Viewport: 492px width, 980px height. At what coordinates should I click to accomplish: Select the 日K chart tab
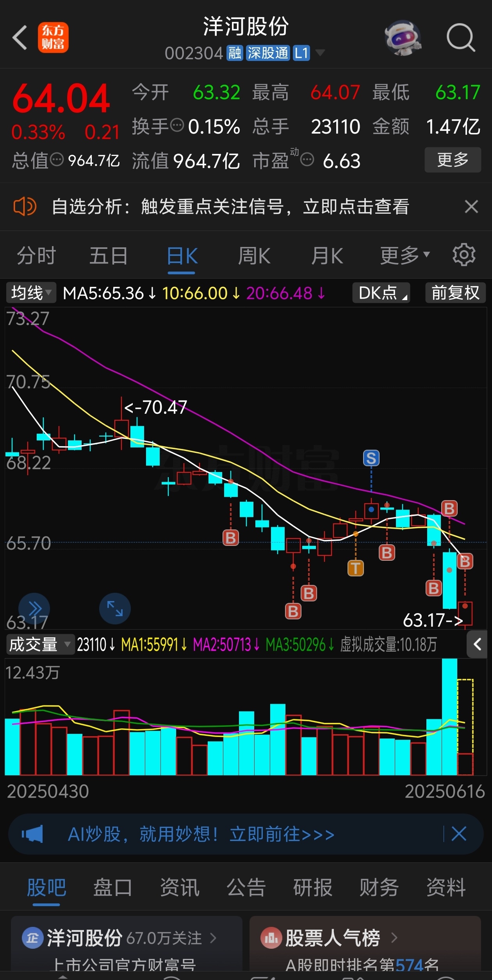(x=182, y=256)
